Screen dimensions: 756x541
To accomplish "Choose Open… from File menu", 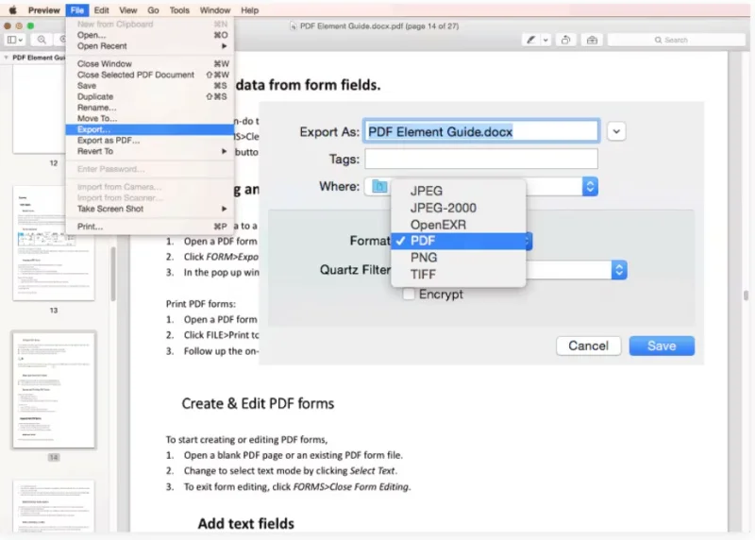I will [150, 35].
